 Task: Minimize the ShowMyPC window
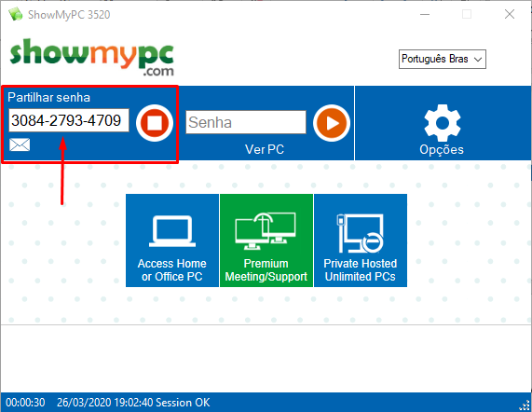[x=425, y=14]
